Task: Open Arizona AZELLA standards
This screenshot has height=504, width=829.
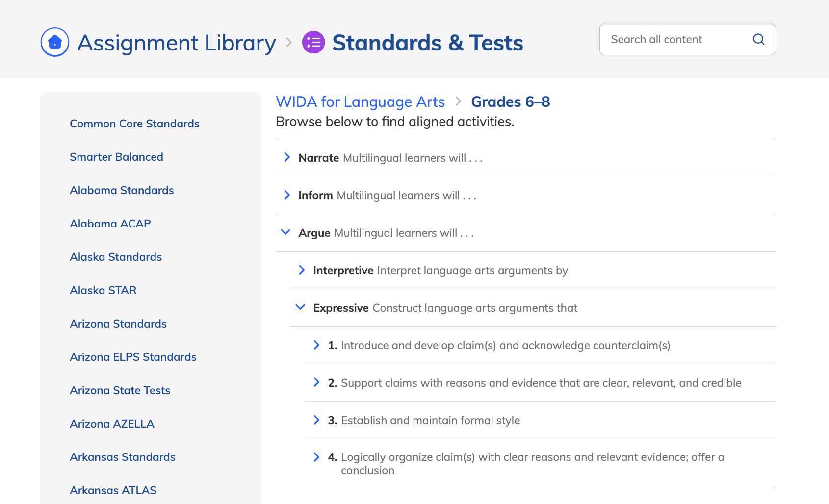Action: point(112,423)
